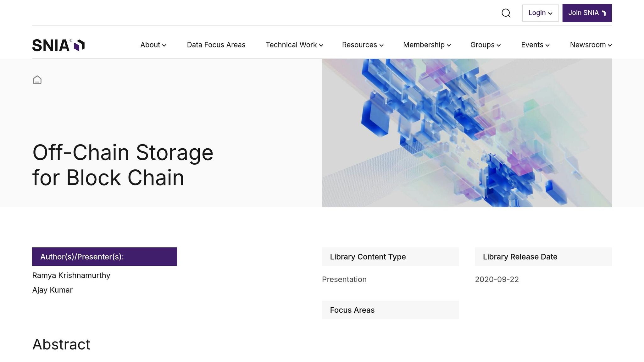
Task: Open the Groups menu
Action: click(x=485, y=45)
